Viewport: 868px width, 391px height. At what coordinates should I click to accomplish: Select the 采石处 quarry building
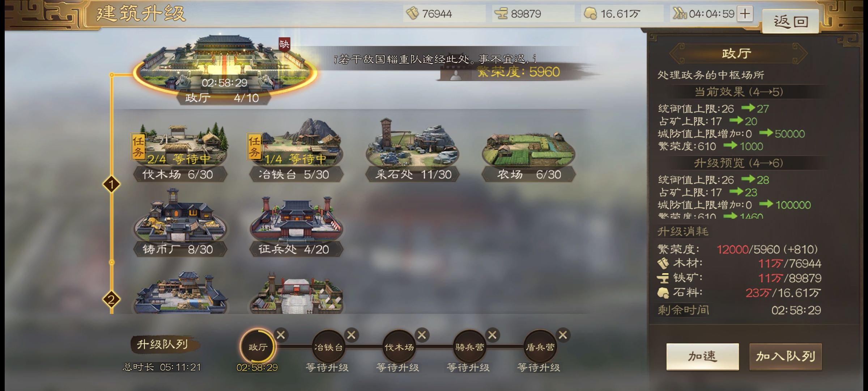[412, 150]
